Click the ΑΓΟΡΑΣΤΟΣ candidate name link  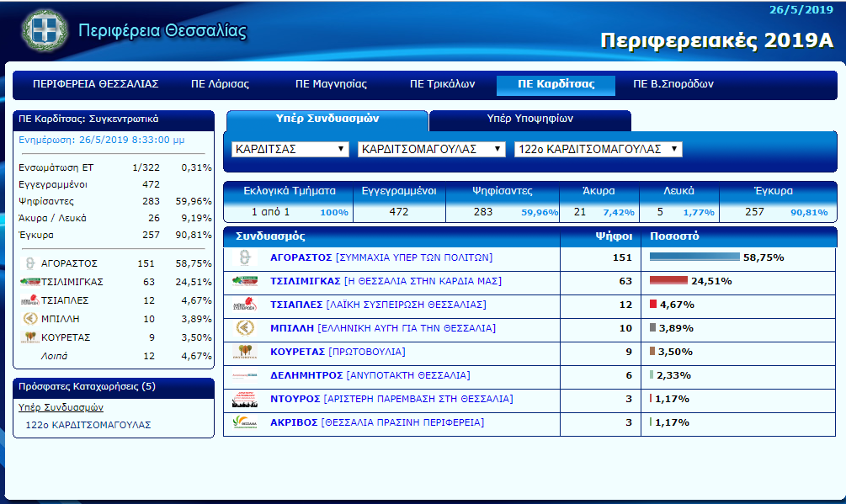[x=301, y=257]
